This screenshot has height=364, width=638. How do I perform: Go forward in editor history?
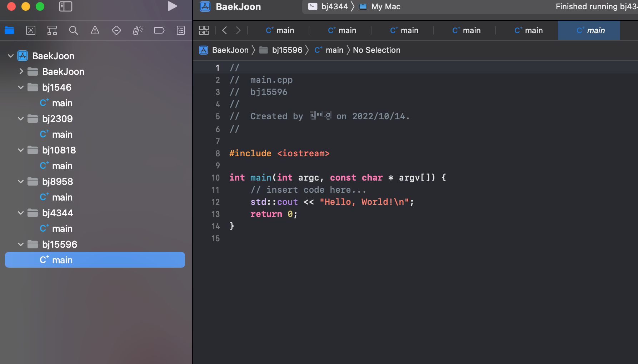click(238, 30)
